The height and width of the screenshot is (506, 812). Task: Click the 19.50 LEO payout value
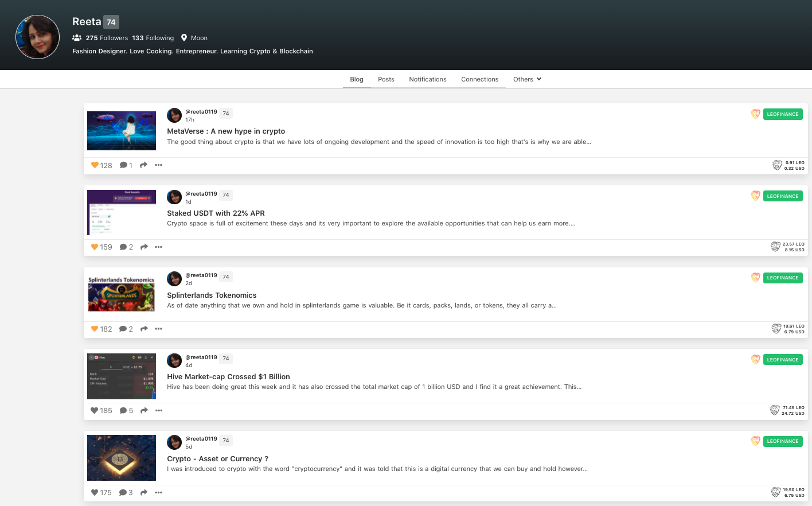pyautogui.click(x=794, y=490)
